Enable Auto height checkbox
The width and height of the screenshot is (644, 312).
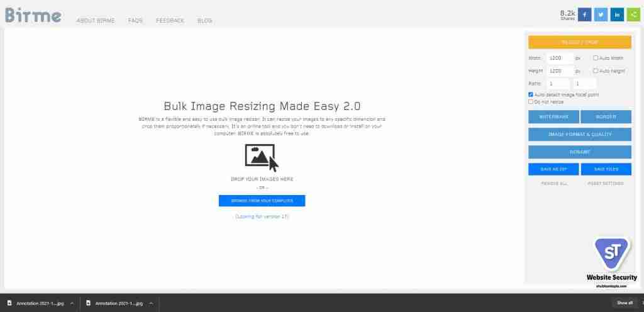596,70
